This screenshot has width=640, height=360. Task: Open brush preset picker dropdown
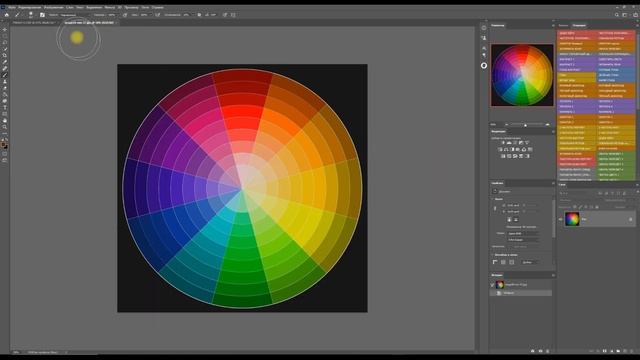[x=31, y=15]
